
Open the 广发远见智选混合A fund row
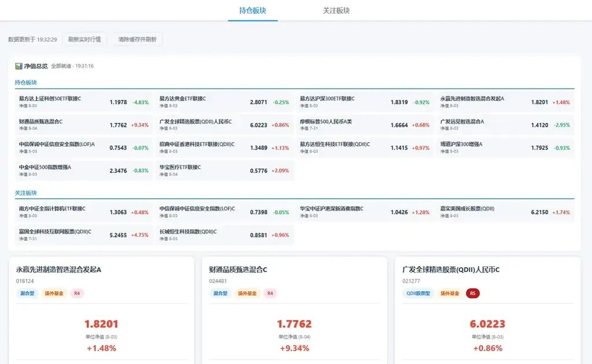505,125
